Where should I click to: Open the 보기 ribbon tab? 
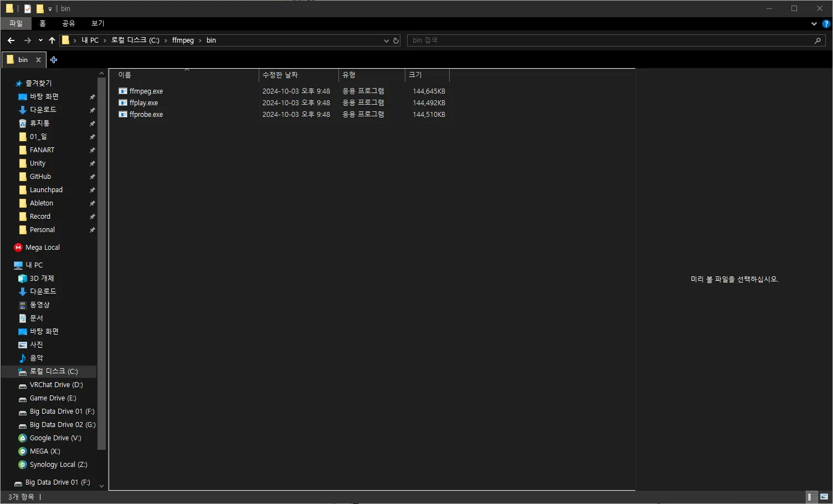(98, 23)
